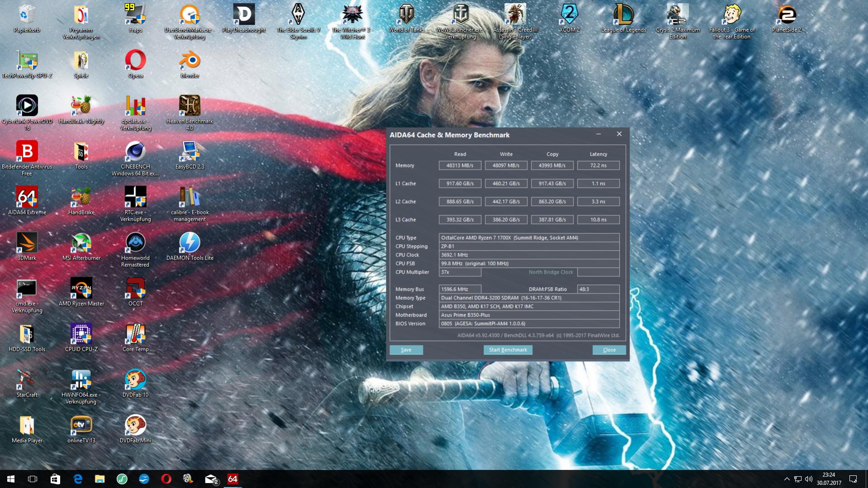
Task: Select the L1 Cache Write value 460.21 GB/s
Action: coord(506,184)
